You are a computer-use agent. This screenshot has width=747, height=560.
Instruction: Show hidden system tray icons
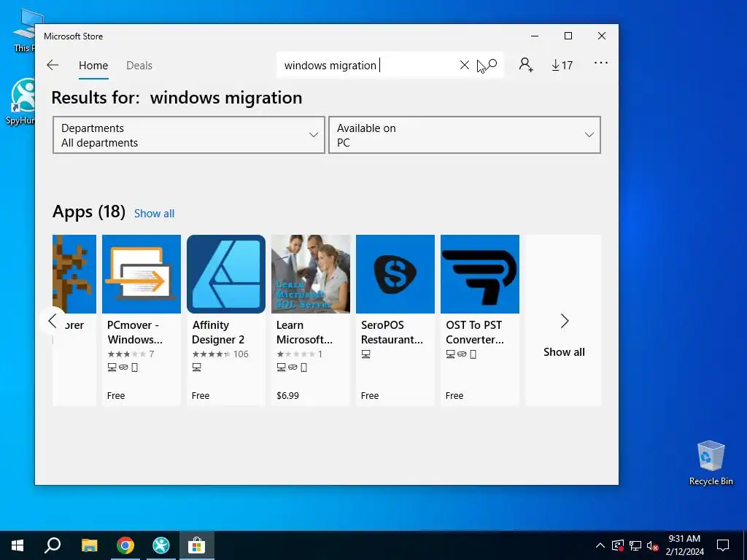pyautogui.click(x=600, y=545)
